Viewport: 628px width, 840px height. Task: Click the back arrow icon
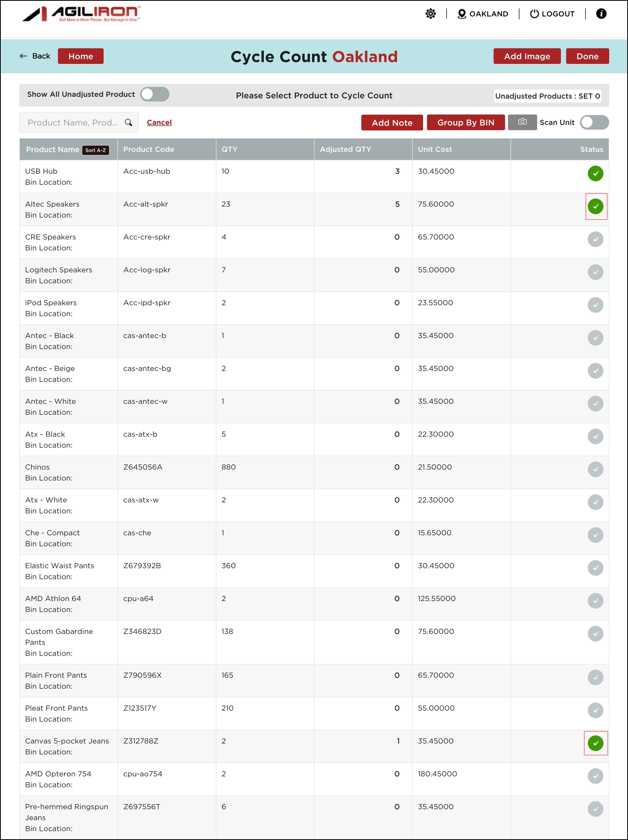[x=23, y=56]
